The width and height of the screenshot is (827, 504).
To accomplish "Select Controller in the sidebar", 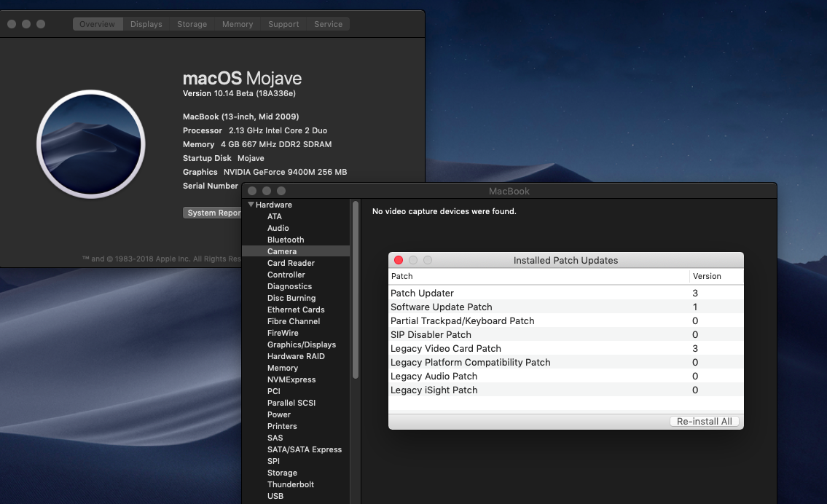I will click(x=286, y=275).
